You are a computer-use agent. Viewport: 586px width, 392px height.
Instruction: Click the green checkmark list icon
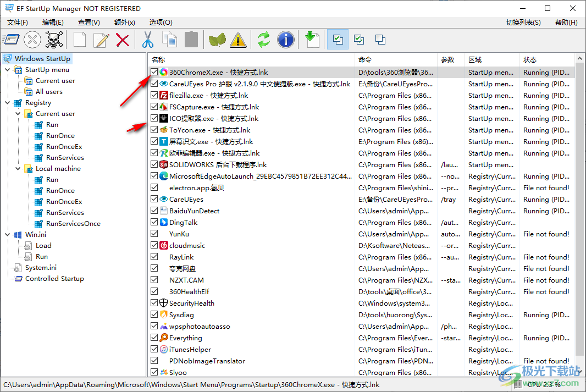pyautogui.click(x=359, y=40)
